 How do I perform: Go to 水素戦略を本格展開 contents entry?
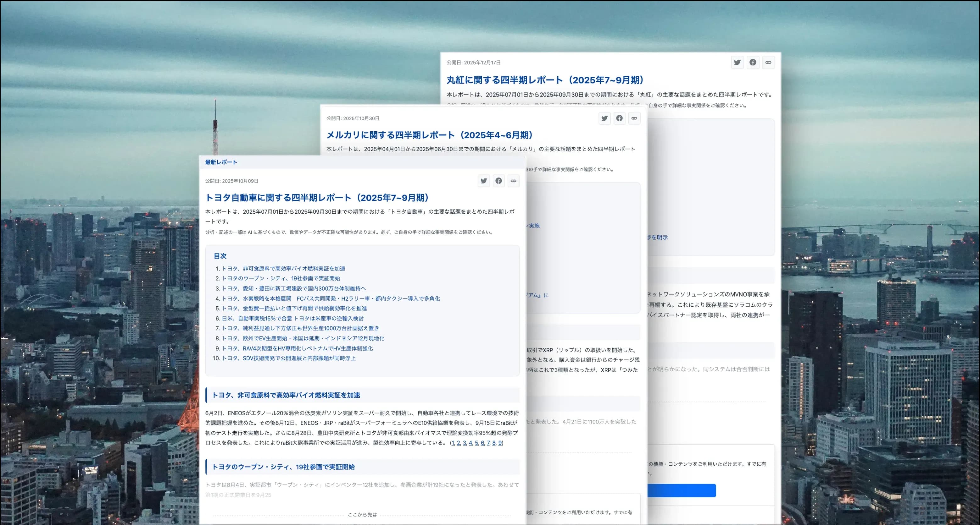(331, 298)
